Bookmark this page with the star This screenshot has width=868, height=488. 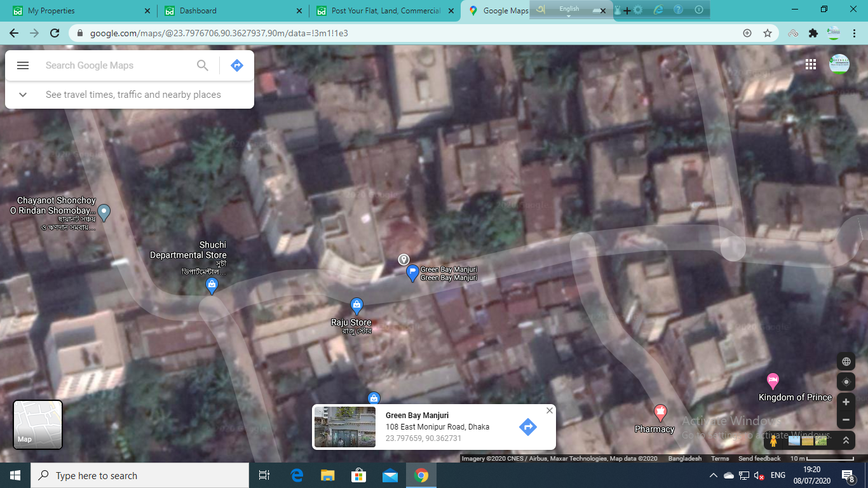click(768, 33)
